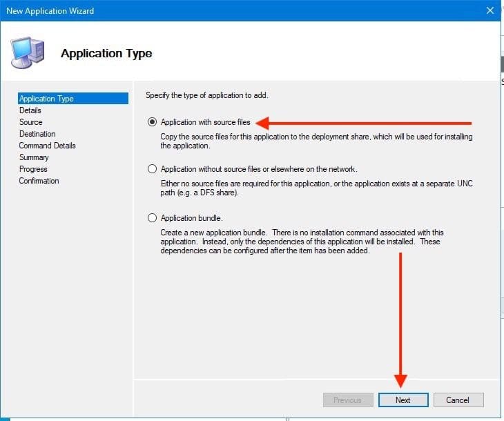Cancel the wizard with Cancel button
The image size is (504, 421).
(457, 400)
